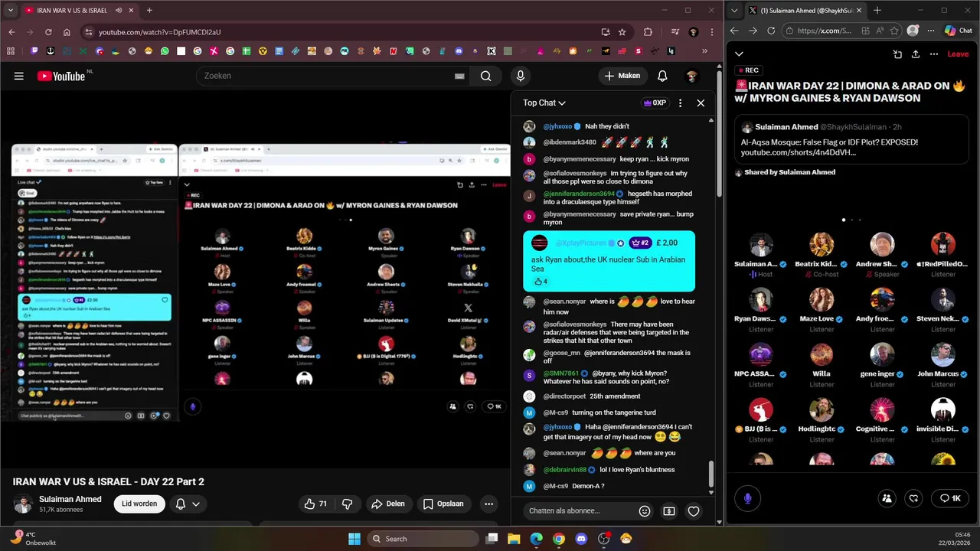Click the WhatsApp bookmark icon
The width and height of the screenshot is (980, 551).
tap(165, 51)
